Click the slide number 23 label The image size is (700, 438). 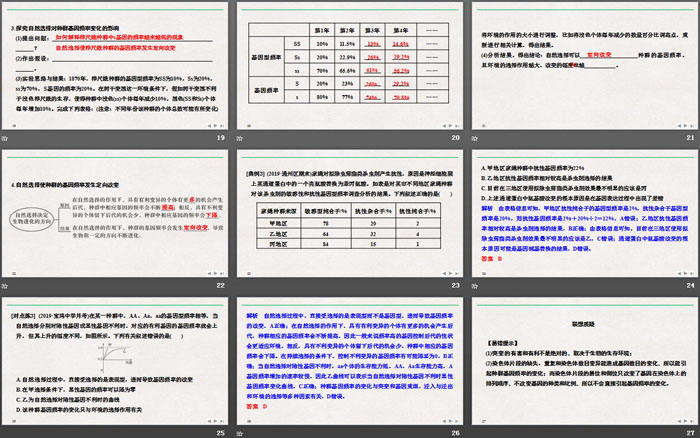455,285
